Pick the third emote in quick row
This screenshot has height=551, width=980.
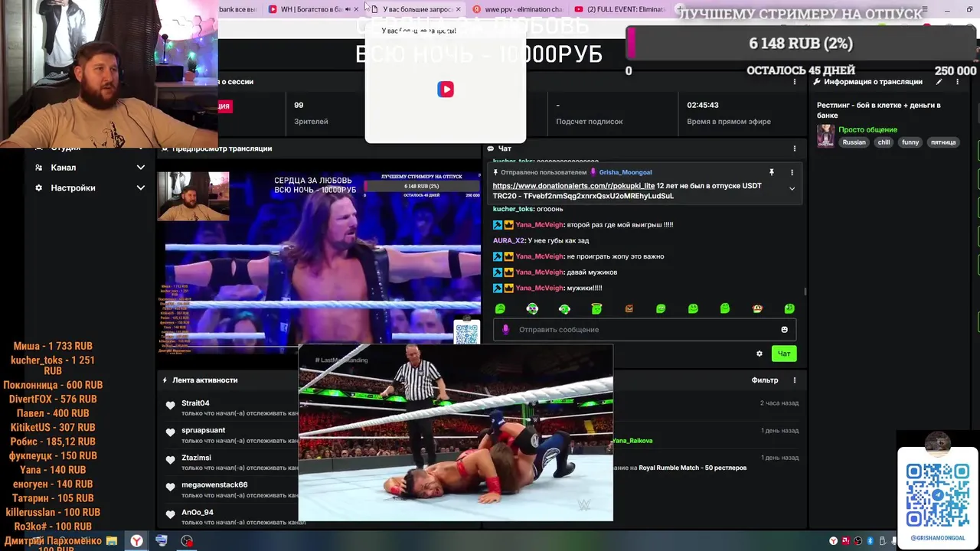coord(564,308)
